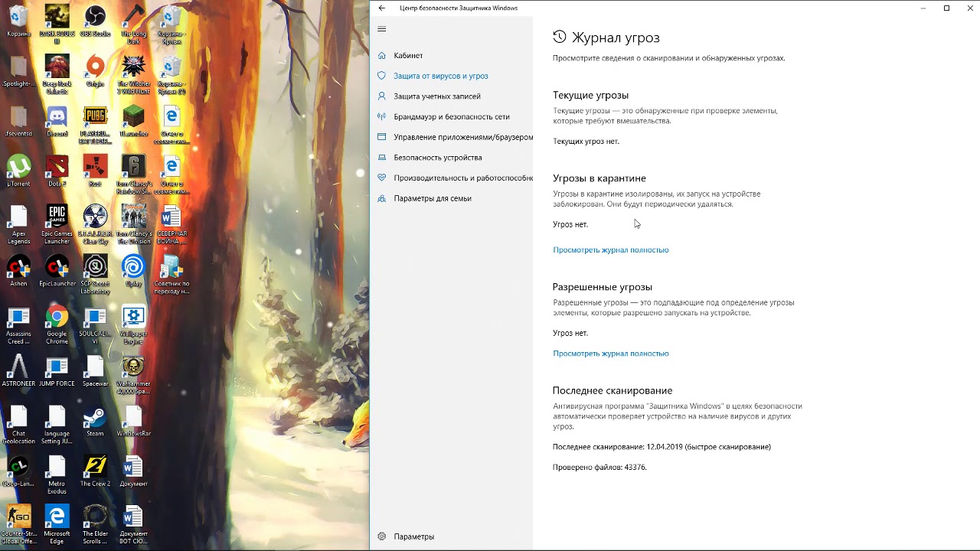Select the Metro Exodus desktop shortcut
Screen dimensions: 980x551
click(x=57, y=474)
